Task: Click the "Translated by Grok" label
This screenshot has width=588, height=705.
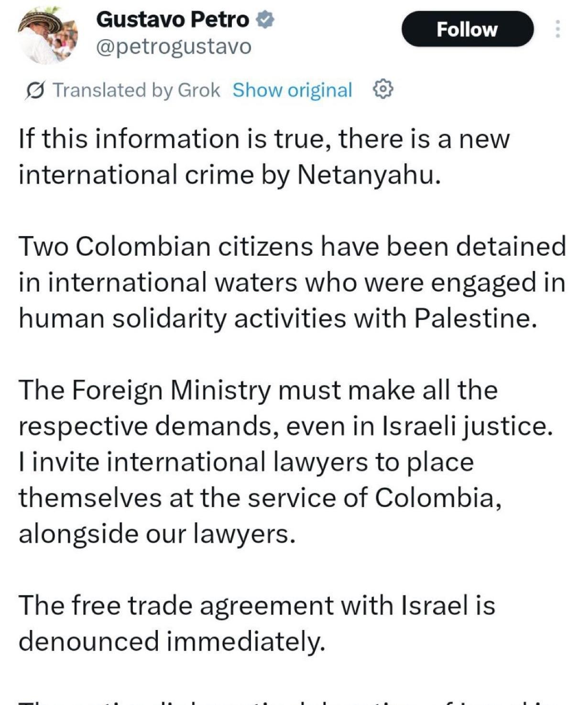Action: tap(136, 90)
